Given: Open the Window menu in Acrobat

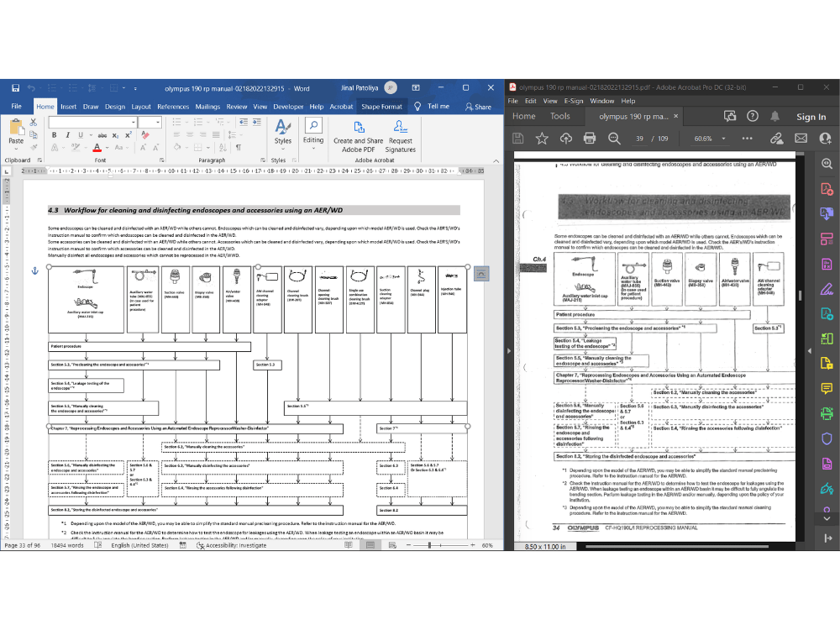Looking at the screenshot, I should pyautogui.click(x=601, y=101).
